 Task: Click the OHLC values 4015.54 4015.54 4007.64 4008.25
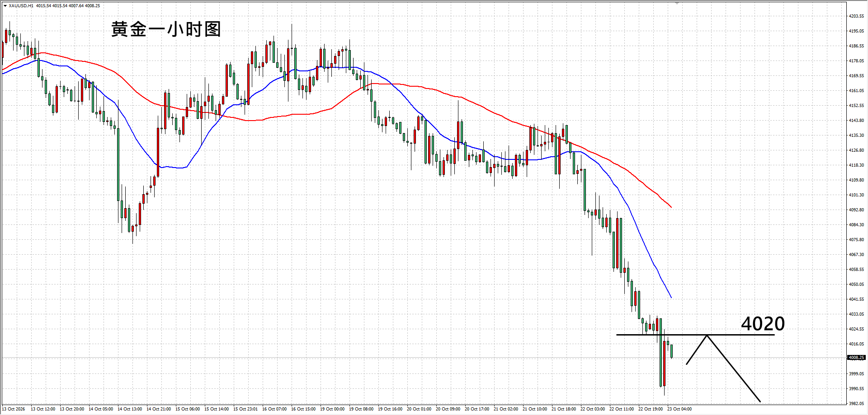(x=68, y=6)
